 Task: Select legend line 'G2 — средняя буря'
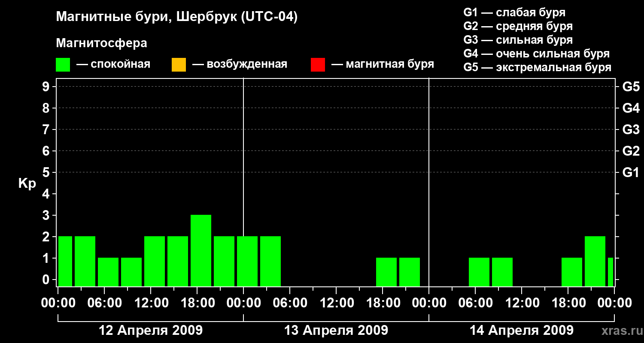coord(518,26)
